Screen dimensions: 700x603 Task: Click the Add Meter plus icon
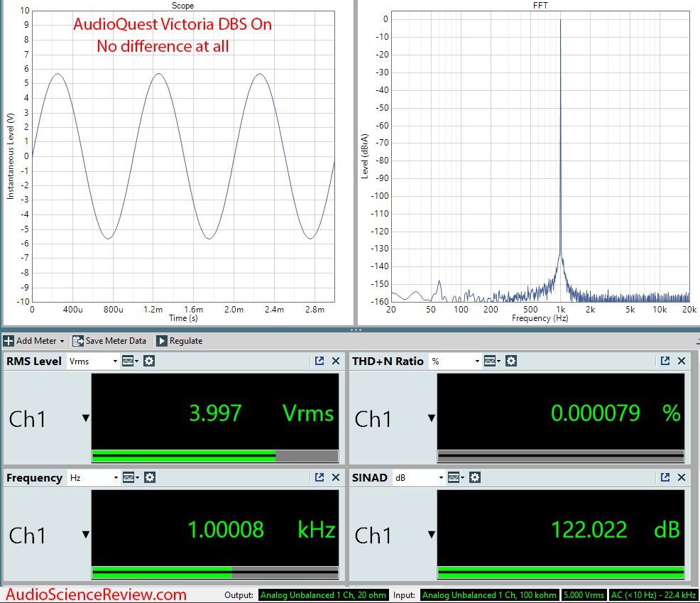tap(9, 341)
